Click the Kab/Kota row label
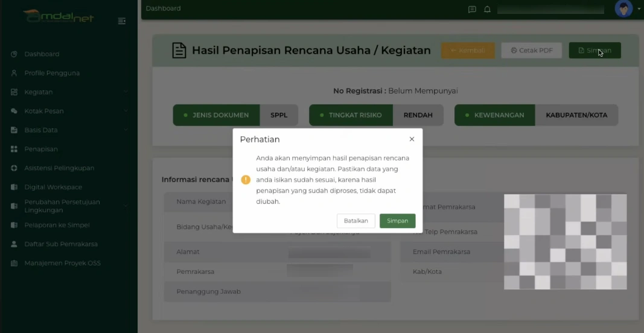644x333 pixels. point(427,271)
